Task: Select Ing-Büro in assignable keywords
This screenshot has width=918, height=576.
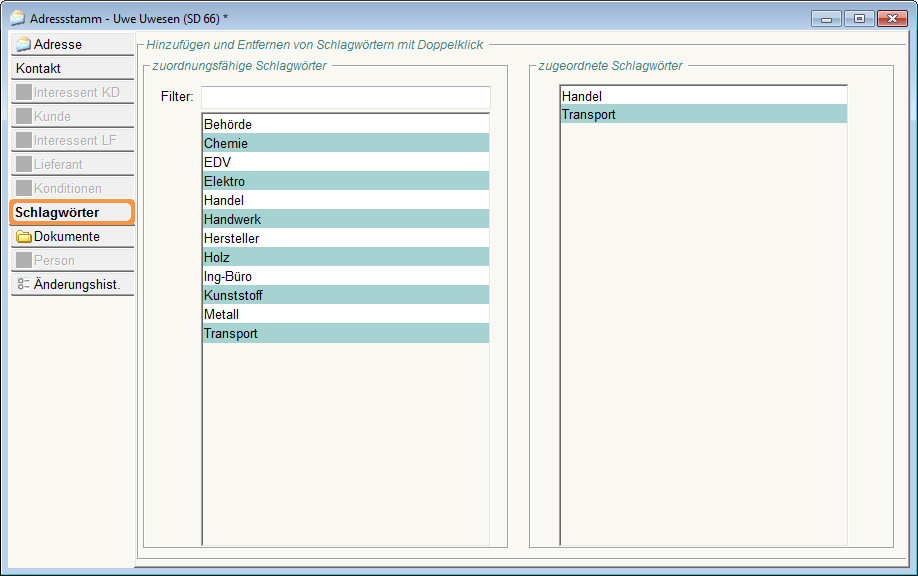Action: tap(345, 276)
